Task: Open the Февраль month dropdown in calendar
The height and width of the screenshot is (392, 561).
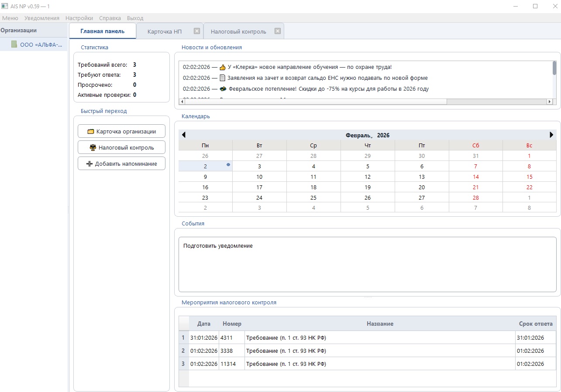Action: coord(359,136)
